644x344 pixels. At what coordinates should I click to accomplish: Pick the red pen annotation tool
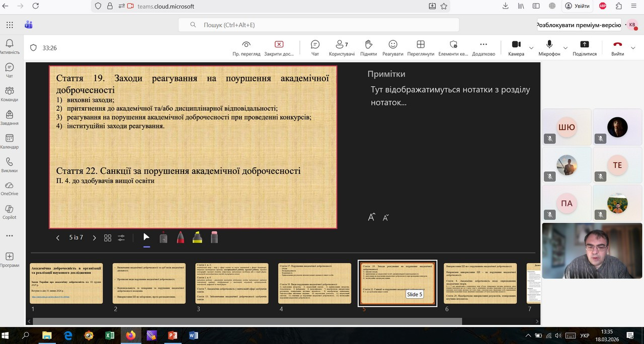(181, 238)
